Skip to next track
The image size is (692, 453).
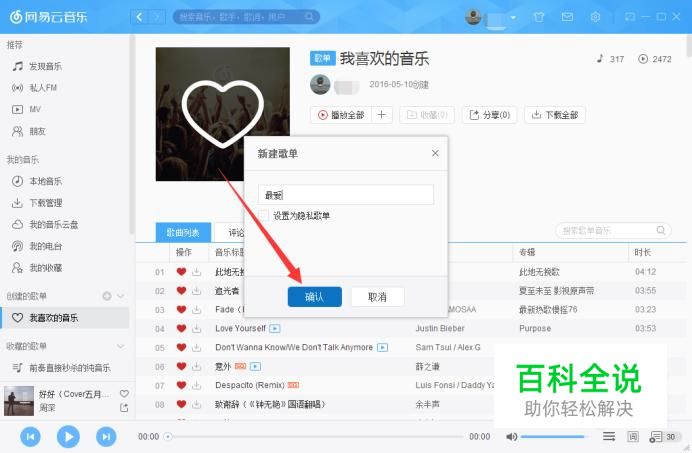106,437
